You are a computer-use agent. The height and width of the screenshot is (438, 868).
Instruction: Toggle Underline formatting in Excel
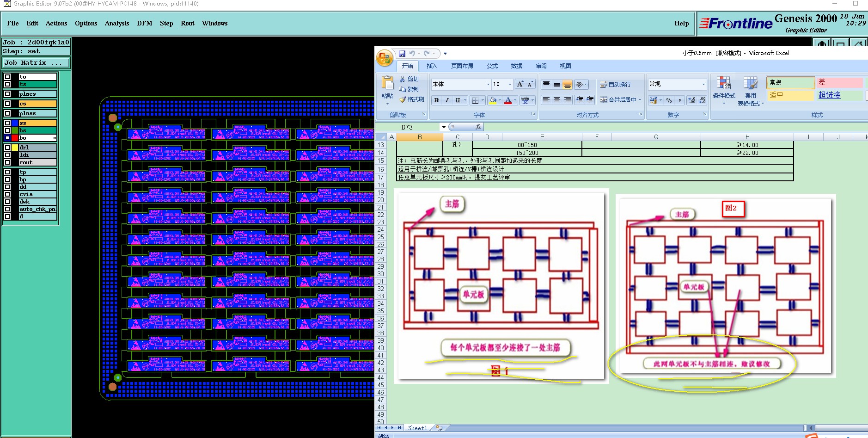[458, 100]
